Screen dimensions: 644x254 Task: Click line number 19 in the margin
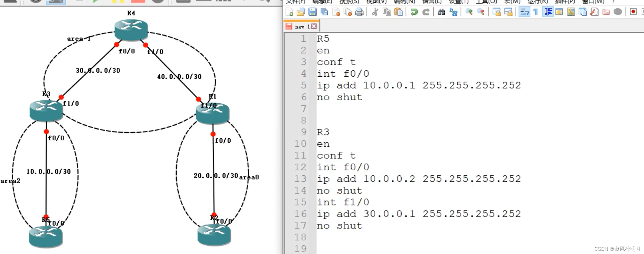(x=300, y=249)
